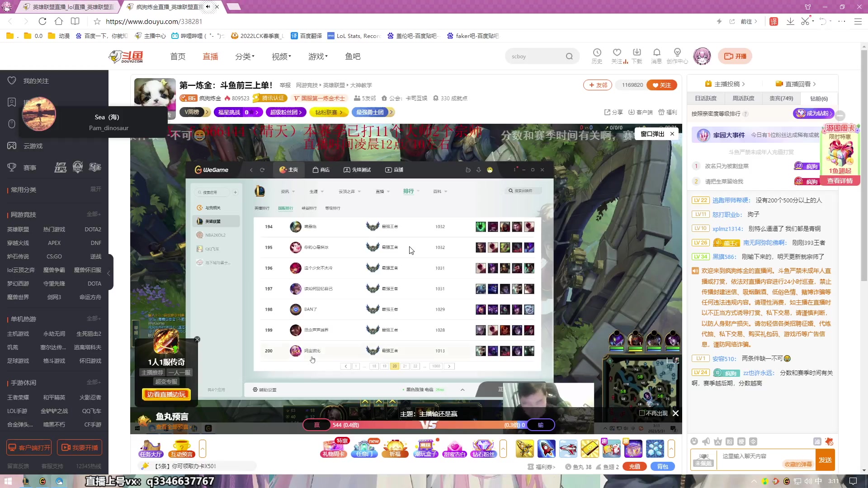Open watch history clock icon
Screen dimensions: 868x488
[x=597, y=53]
